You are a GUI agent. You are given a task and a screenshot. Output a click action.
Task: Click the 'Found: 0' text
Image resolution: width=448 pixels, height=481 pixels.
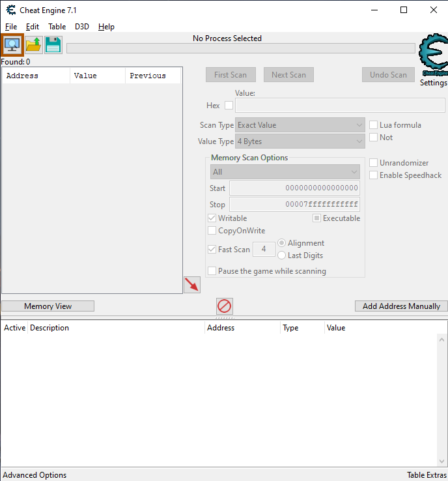(16, 62)
